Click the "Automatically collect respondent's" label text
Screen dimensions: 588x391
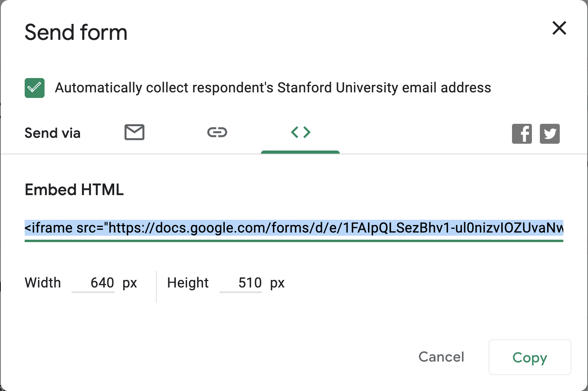pyautogui.click(x=273, y=88)
